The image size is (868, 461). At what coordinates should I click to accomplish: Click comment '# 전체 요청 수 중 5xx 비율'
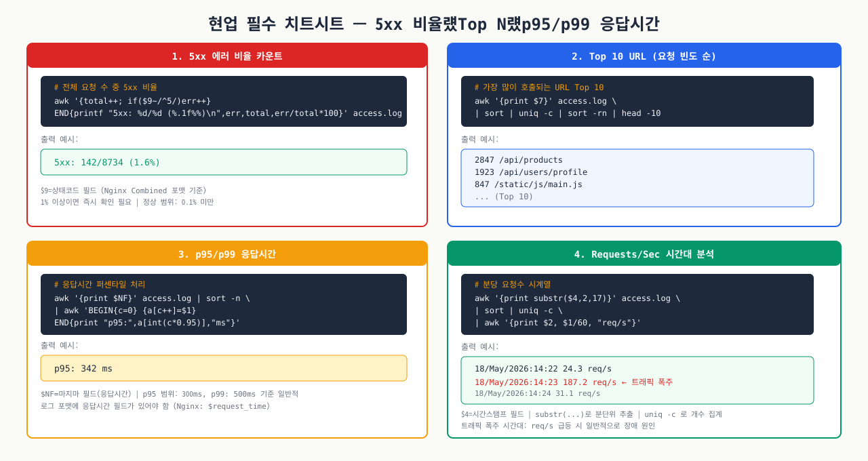[106, 87]
